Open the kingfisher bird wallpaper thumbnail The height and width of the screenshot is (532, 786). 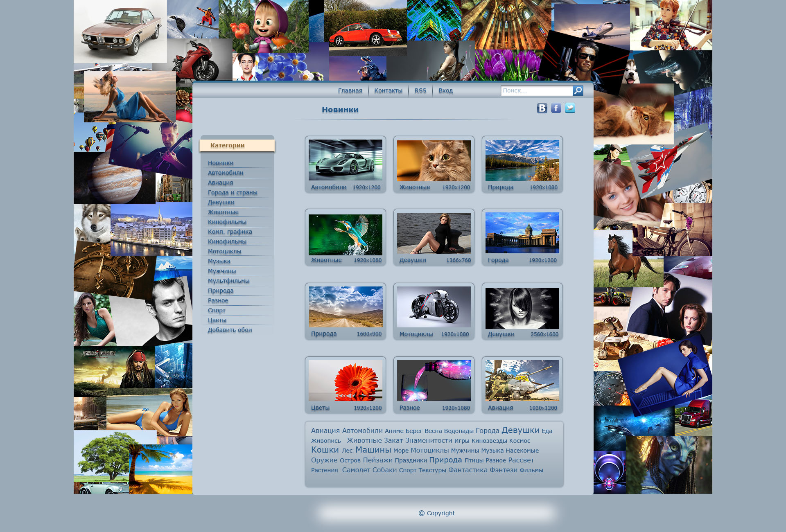(x=345, y=234)
